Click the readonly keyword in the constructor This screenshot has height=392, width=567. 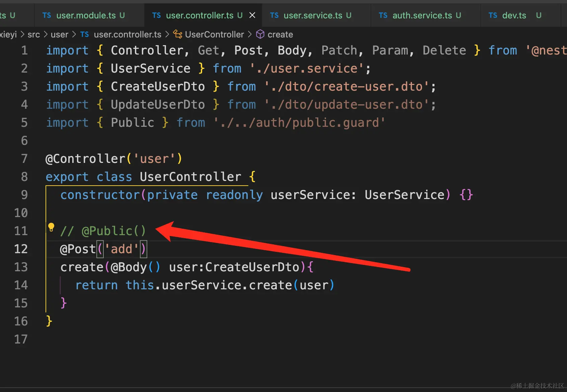pyautogui.click(x=234, y=195)
